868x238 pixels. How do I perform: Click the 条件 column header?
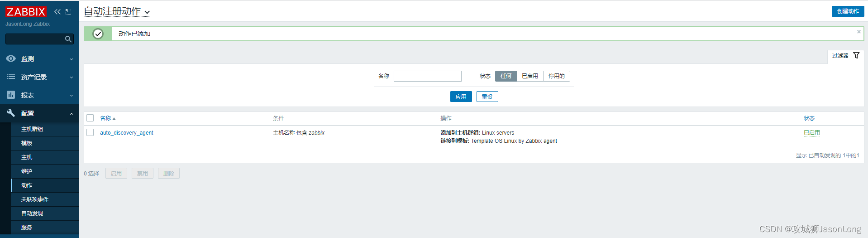[x=278, y=118]
